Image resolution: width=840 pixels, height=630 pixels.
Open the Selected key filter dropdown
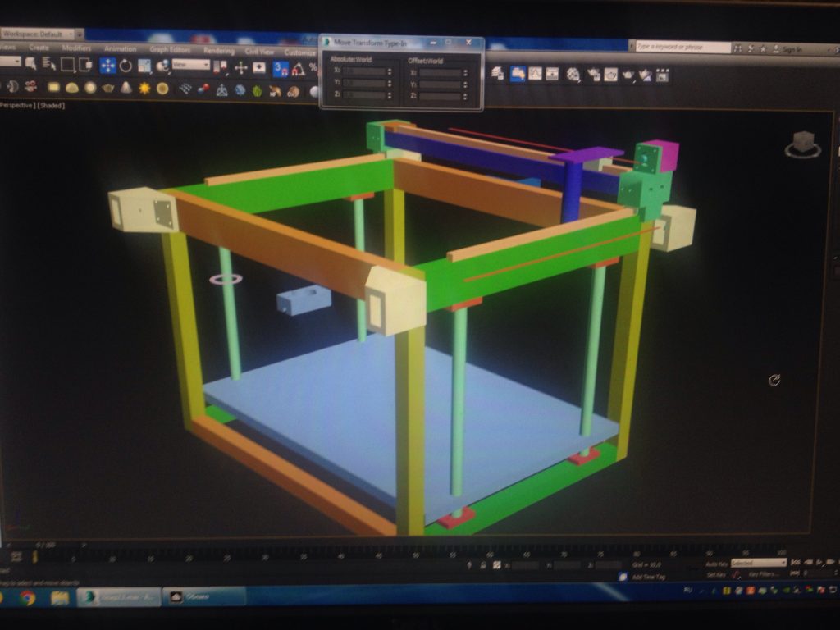pyautogui.click(x=757, y=563)
